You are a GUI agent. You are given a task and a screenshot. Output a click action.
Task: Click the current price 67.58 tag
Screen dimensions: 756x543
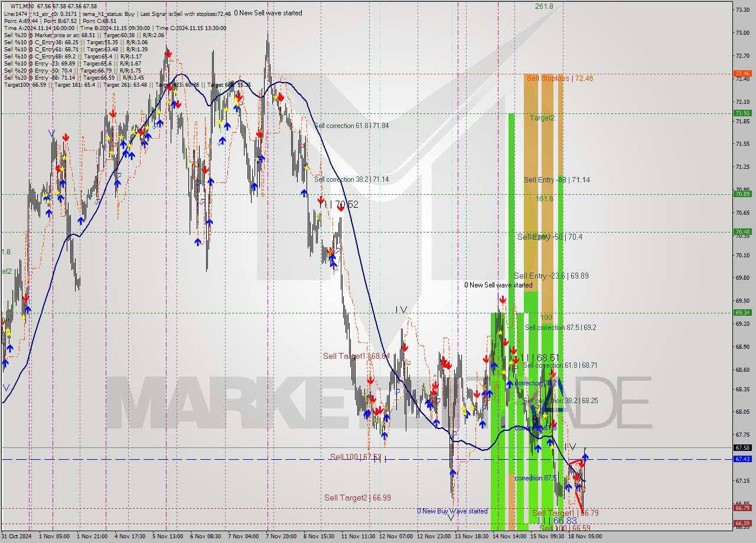[742, 447]
